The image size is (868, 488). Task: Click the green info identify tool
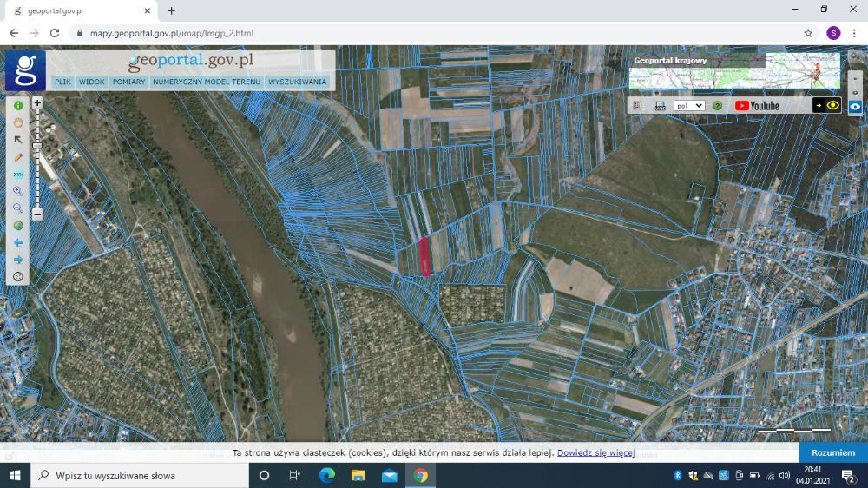click(18, 105)
